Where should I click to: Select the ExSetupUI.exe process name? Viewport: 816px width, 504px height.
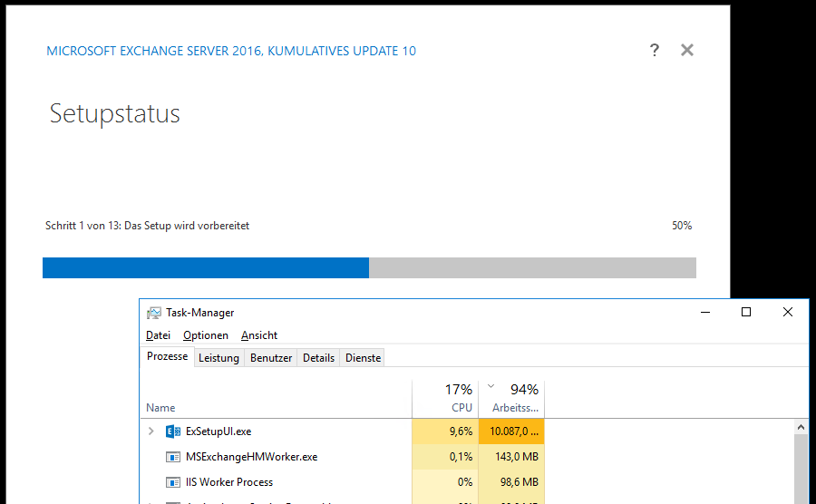click(x=219, y=431)
